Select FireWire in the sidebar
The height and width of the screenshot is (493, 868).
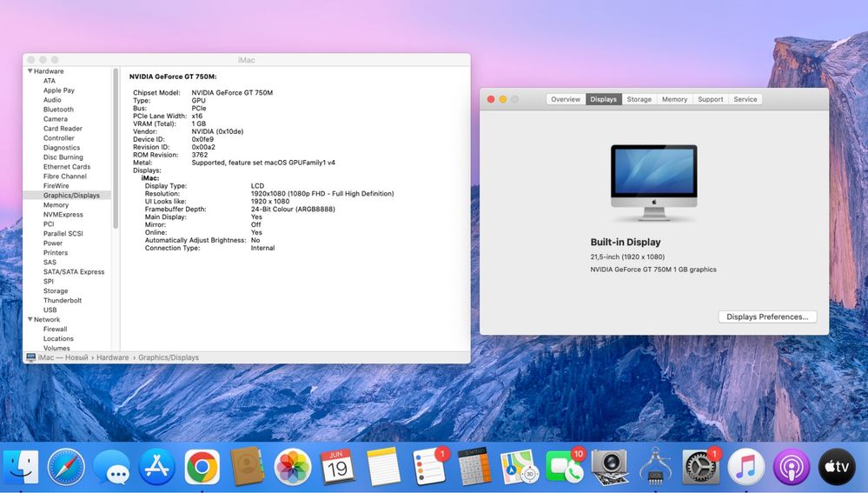(56, 185)
